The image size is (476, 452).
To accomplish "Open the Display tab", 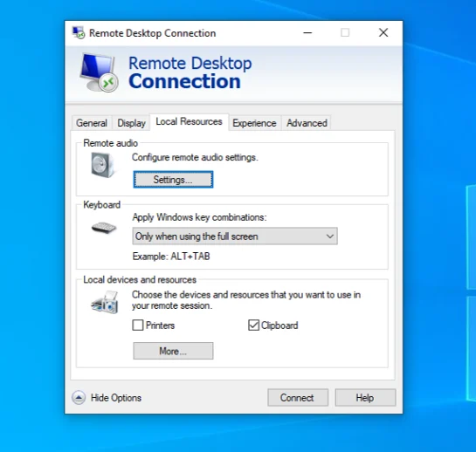I will tap(131, 123).
